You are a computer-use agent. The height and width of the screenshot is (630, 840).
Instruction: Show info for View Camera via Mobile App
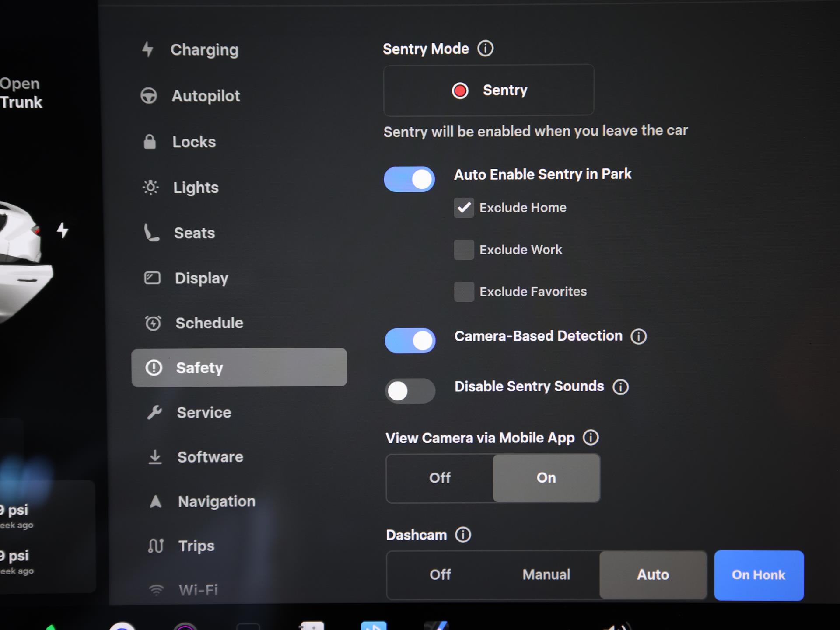coord(591,438)
